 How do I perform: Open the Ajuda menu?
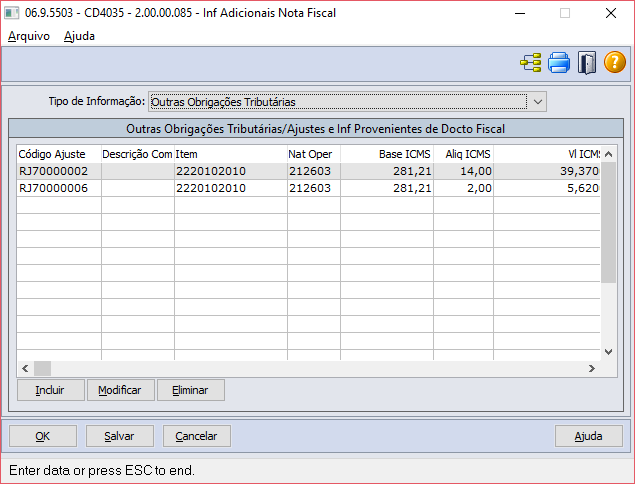tap(79, 36)
